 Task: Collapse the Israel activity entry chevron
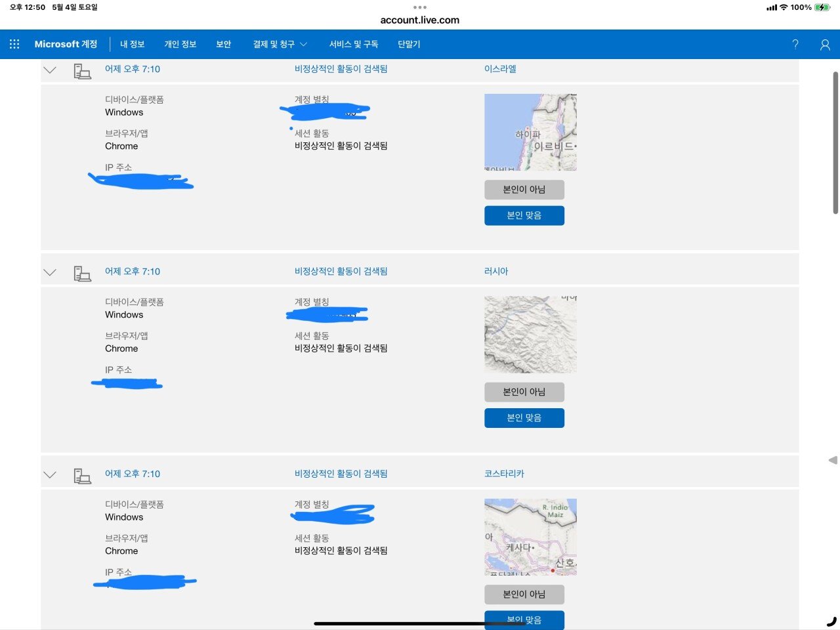50,70
